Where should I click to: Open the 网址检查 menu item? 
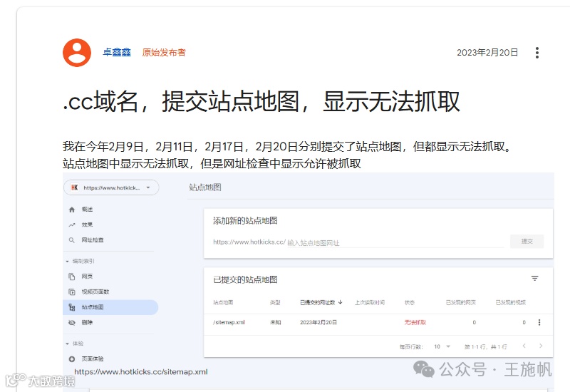tap(93, 240)
